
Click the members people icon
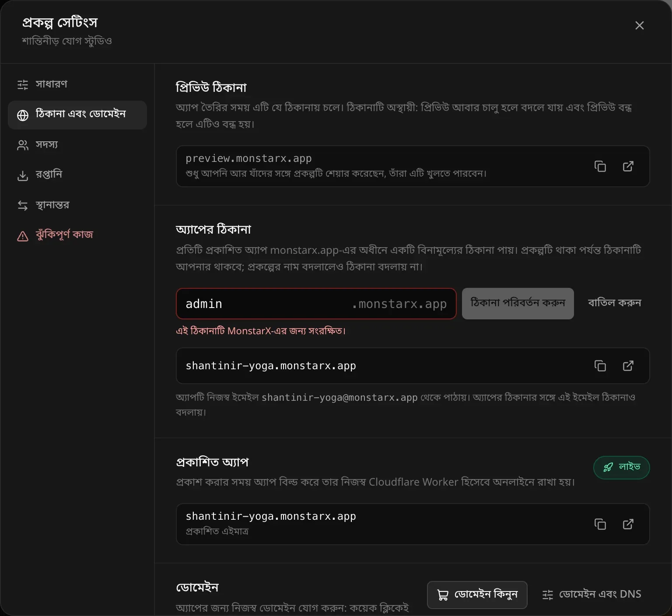pos(23,145)
